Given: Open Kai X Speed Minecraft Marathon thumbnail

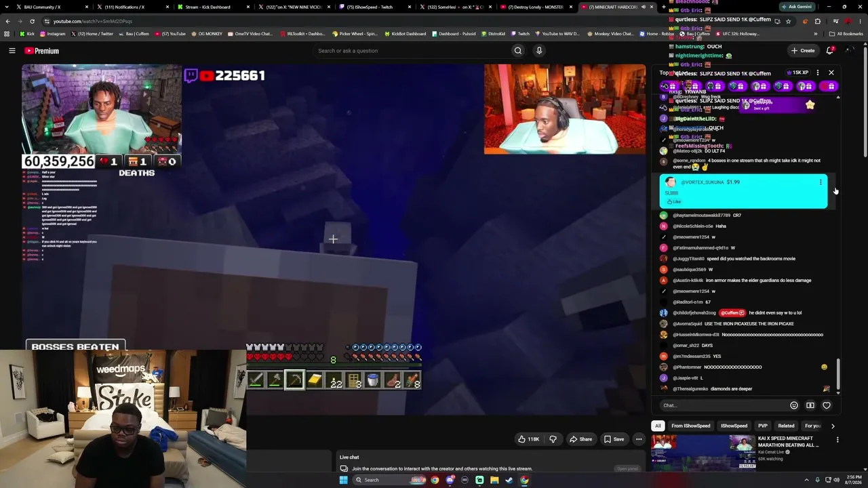Looking at the screenshot, I should pos(703,453).
